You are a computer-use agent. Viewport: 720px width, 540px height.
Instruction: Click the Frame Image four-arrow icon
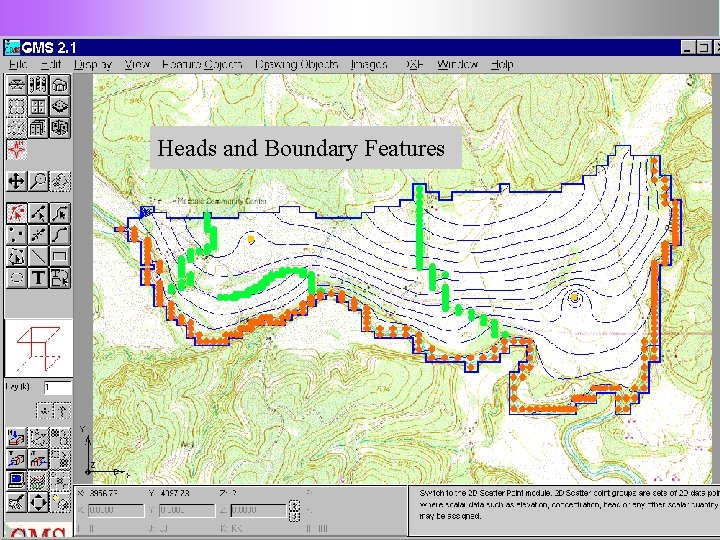point(38,502)
